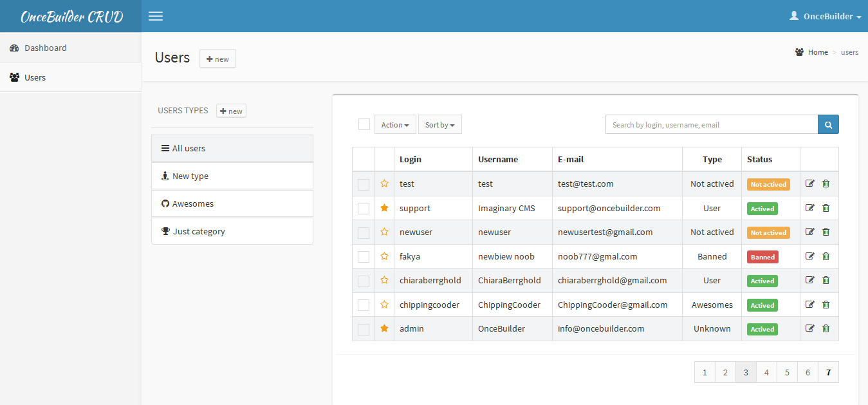This screenshot has width=868, height=405.
Task: Click current page 3 button
Action: (746, 372)
